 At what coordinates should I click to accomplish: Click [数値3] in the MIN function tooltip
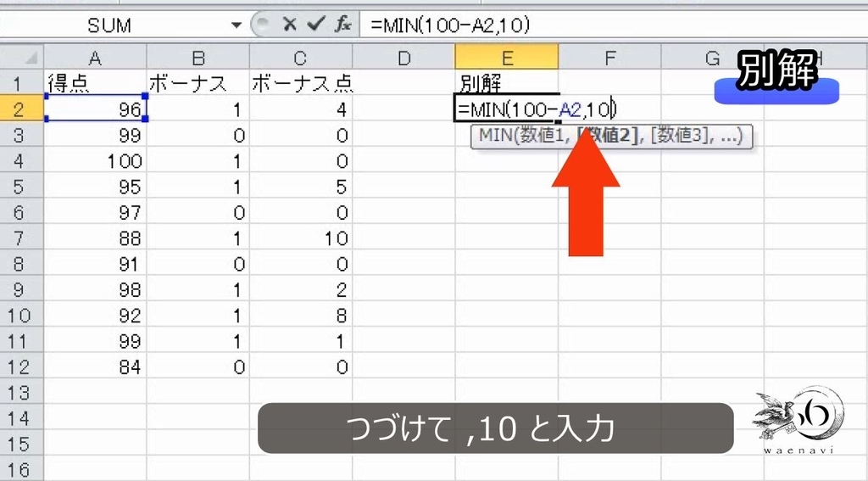(681, 135)
